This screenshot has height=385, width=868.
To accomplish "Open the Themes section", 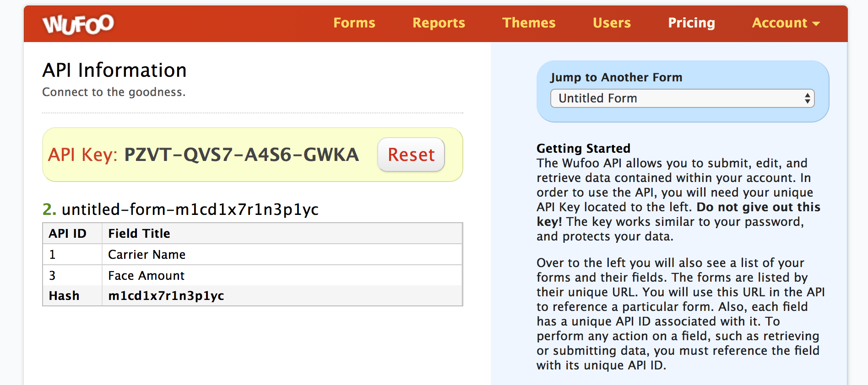I will click(x=529, y=23).
